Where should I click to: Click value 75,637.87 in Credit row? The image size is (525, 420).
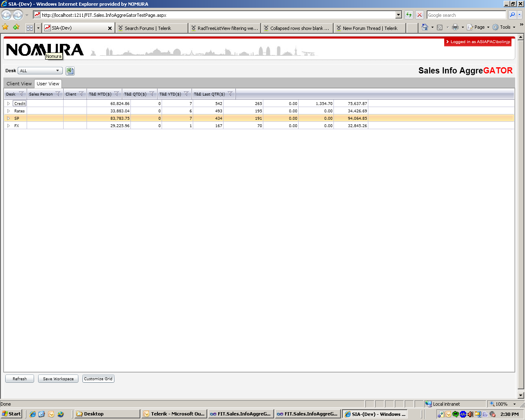[357, 104]
